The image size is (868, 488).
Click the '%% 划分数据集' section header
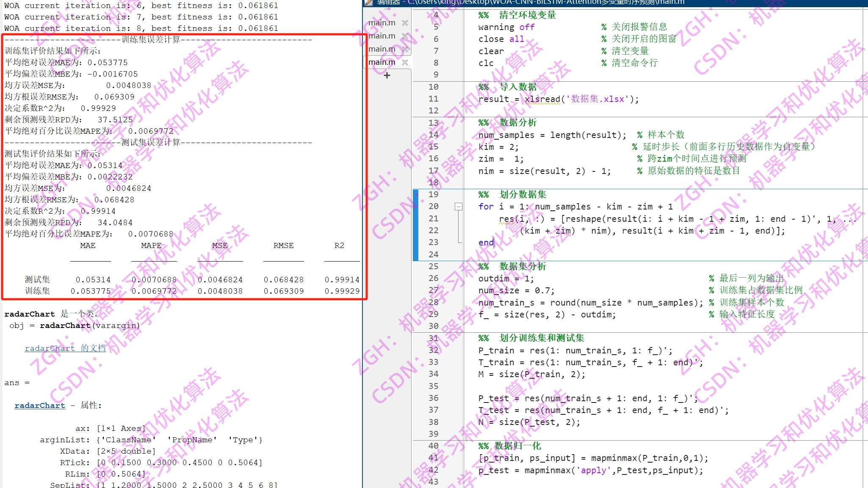pos(512,195)
